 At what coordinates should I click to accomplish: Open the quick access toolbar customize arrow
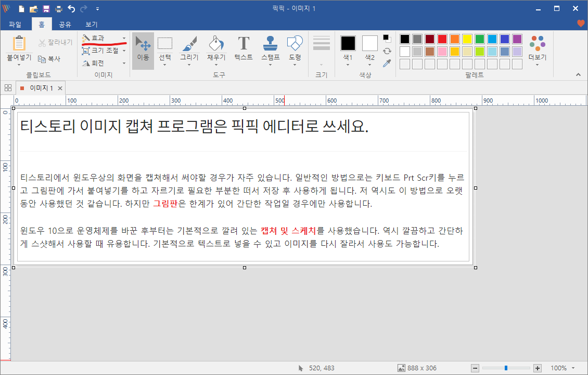pyautogui.click(x=97, y=9)
